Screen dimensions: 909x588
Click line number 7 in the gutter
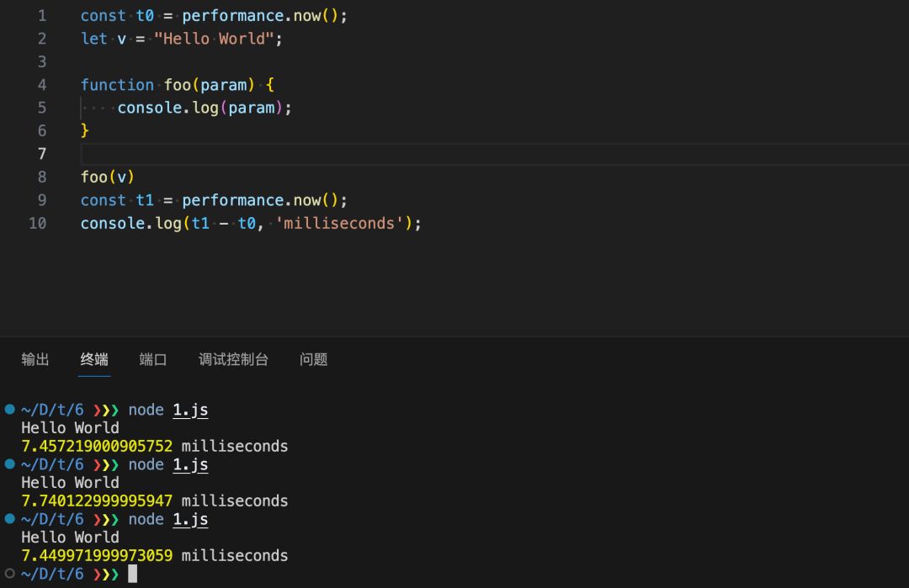tap(41, 154)
